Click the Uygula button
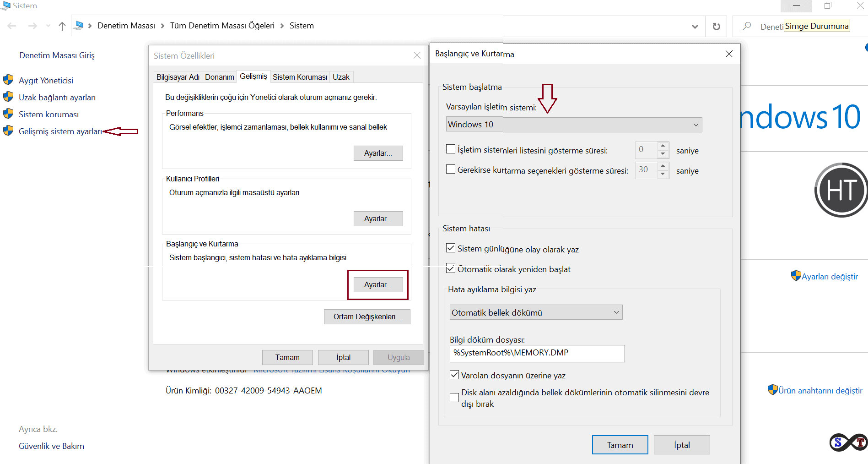This screenshot has width=868, height=464. coord(399,357)
